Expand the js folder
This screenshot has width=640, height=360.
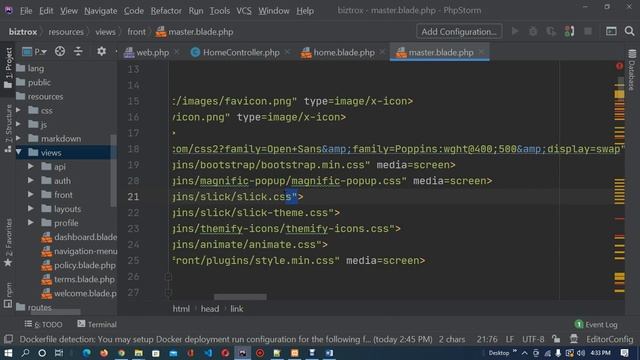[x=18, y=124]
